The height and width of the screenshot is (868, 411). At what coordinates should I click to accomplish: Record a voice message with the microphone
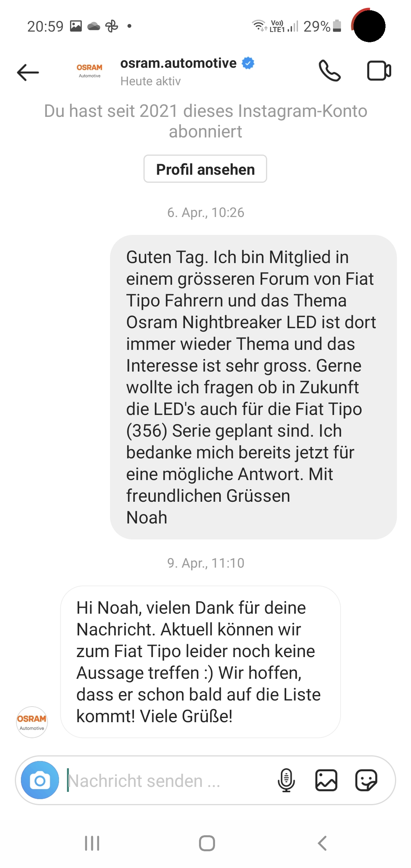(286, 780)
